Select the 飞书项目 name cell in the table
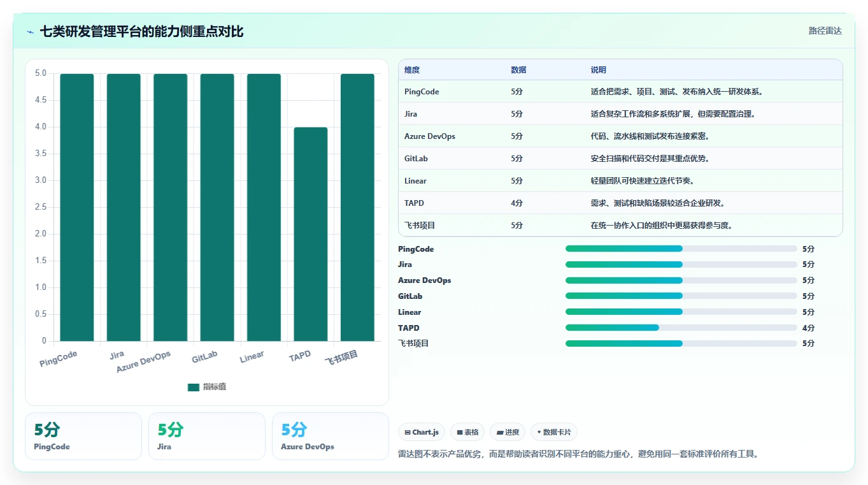The height and width of the screenshot is (485, 868). (420, 226)
